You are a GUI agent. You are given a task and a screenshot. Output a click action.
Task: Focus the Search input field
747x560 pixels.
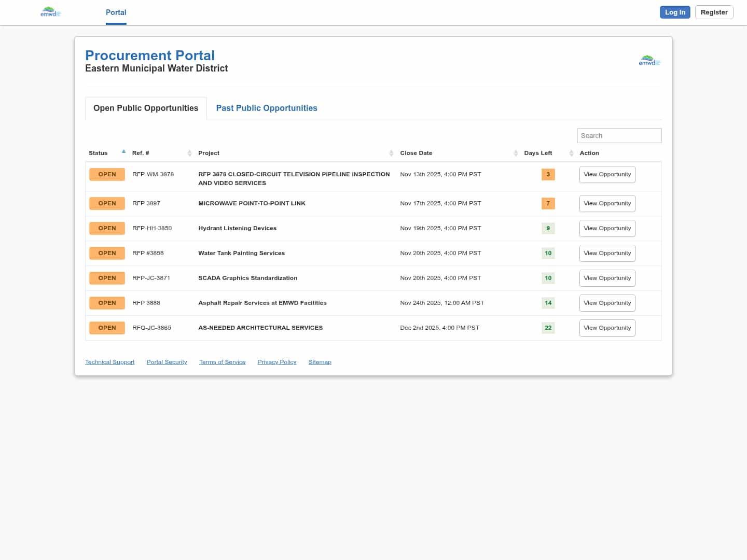[619, 136]
